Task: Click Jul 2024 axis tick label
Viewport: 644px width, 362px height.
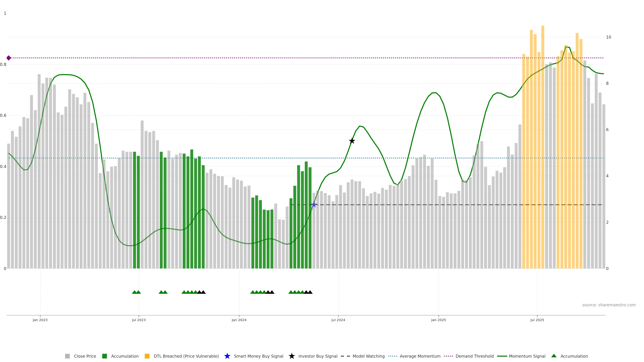Action: tap(338, 320)
